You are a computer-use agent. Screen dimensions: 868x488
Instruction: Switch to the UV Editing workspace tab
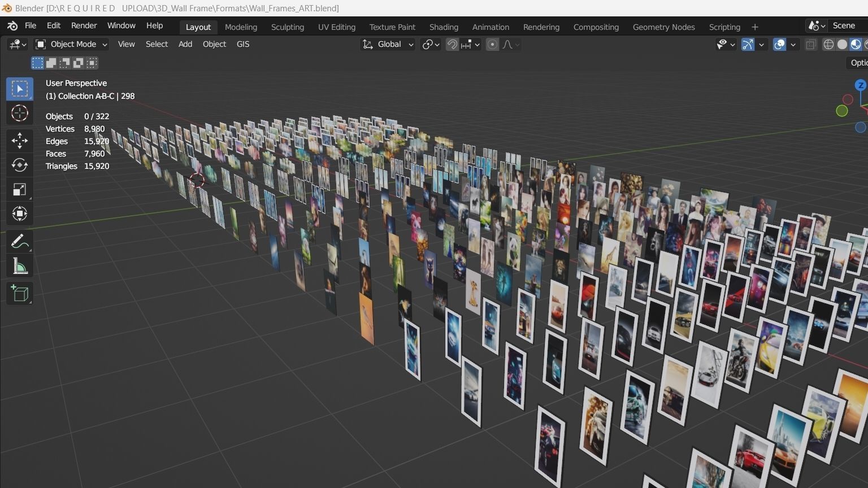(x=337, y=27)
